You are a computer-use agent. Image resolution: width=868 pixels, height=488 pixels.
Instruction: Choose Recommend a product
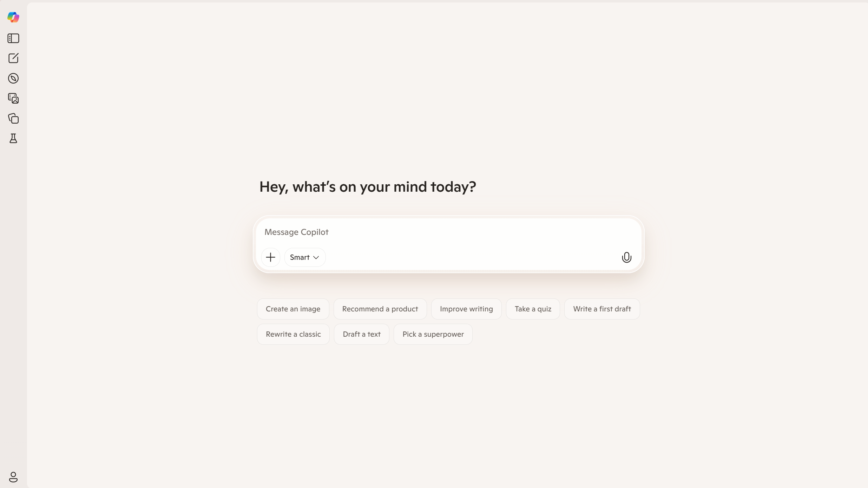tap(380, 309)
